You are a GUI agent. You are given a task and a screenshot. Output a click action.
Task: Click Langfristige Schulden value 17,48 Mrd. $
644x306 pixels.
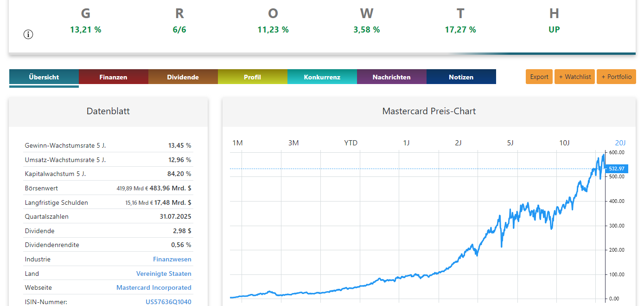173,203
